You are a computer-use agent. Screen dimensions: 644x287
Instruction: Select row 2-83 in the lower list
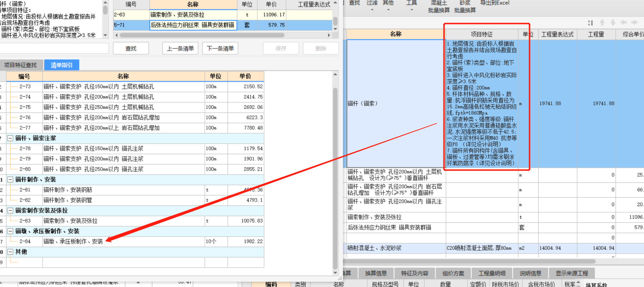(x=132, y=221)
